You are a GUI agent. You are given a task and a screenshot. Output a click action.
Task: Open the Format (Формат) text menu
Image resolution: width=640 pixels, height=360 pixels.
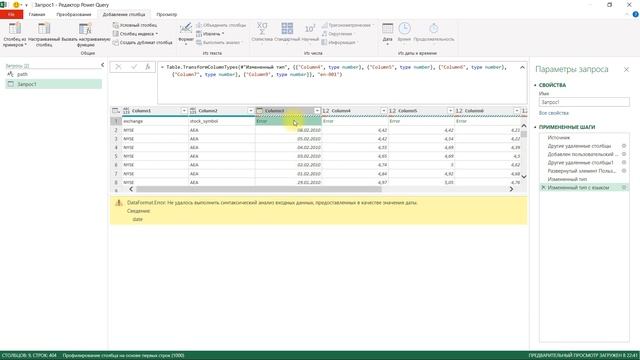coord(186,33)
